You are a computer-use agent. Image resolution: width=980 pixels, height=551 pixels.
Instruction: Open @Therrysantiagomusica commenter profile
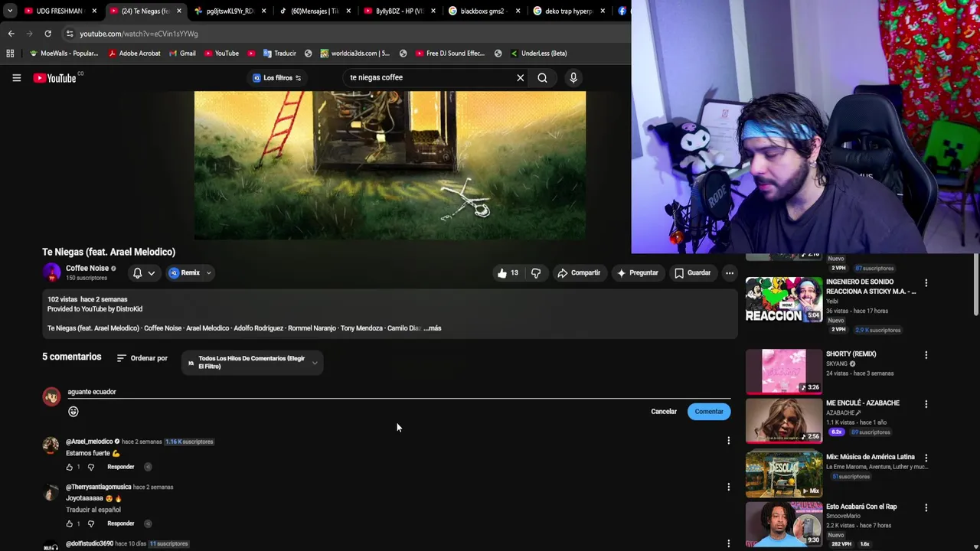tap(98, 487)
